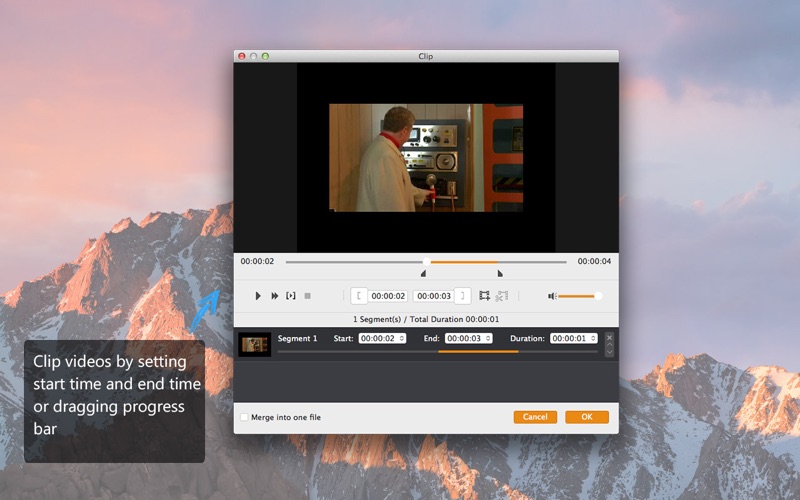The width and height of the screenshot is (800, 500).
Task: Click the Segment 1 Start time stepper
Action: pos(402,338)
